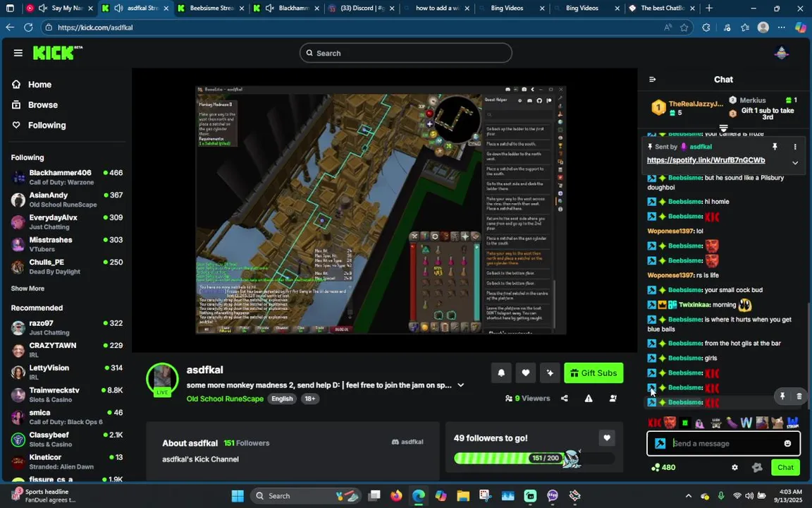Open the hamburger sidebar menu

pyautogui.click(x=18, y=53)
